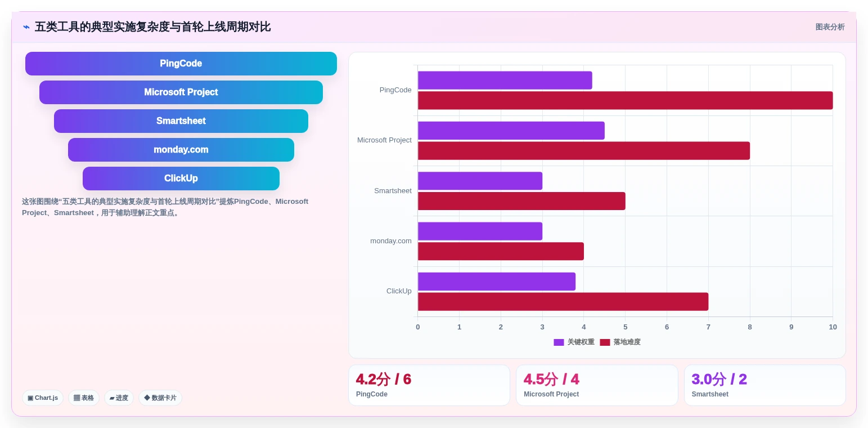This screenshot has height=428, width=868.
Task: Click monday.com purple bar in chart
Action: [x=480, y=231]
